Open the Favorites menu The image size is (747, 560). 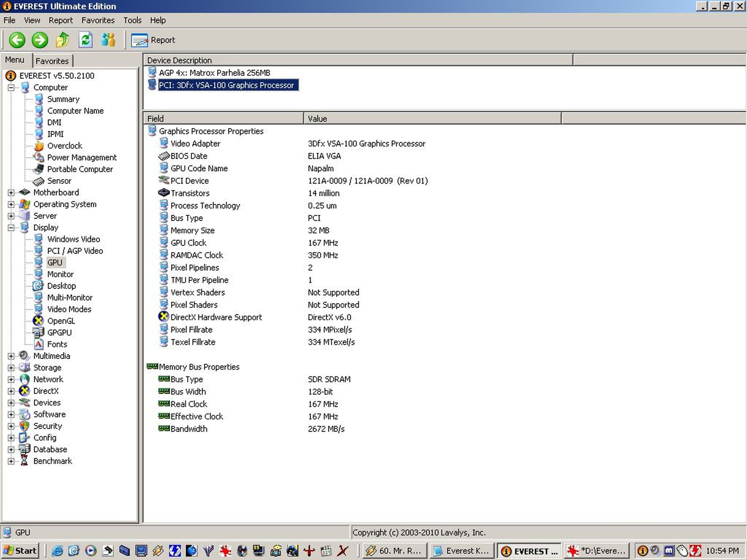point(98,20)
